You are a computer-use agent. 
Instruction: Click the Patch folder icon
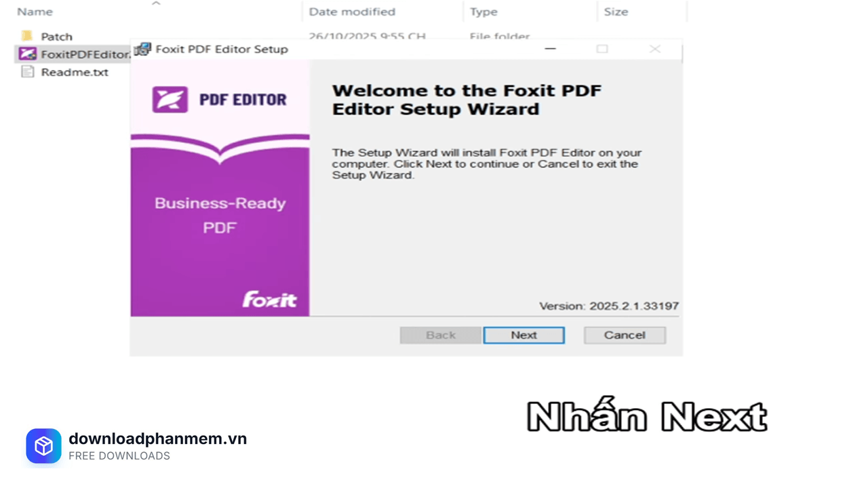click(27, 36)
